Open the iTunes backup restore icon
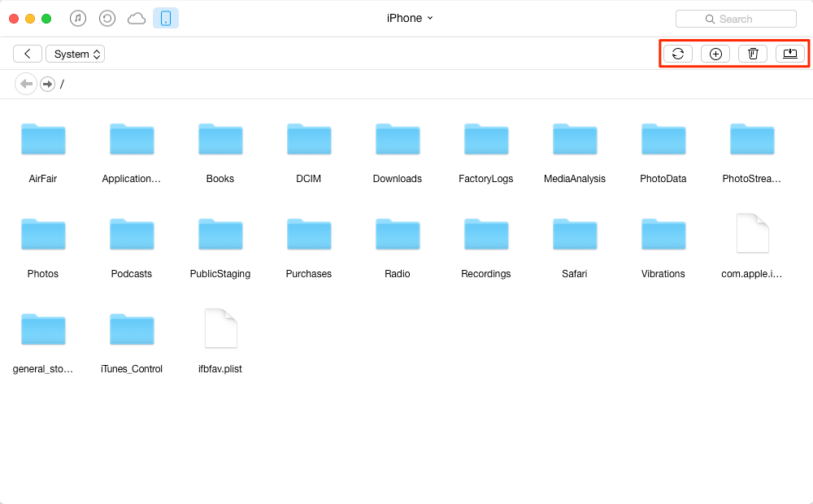813x504 pixels. pos(107,18)
